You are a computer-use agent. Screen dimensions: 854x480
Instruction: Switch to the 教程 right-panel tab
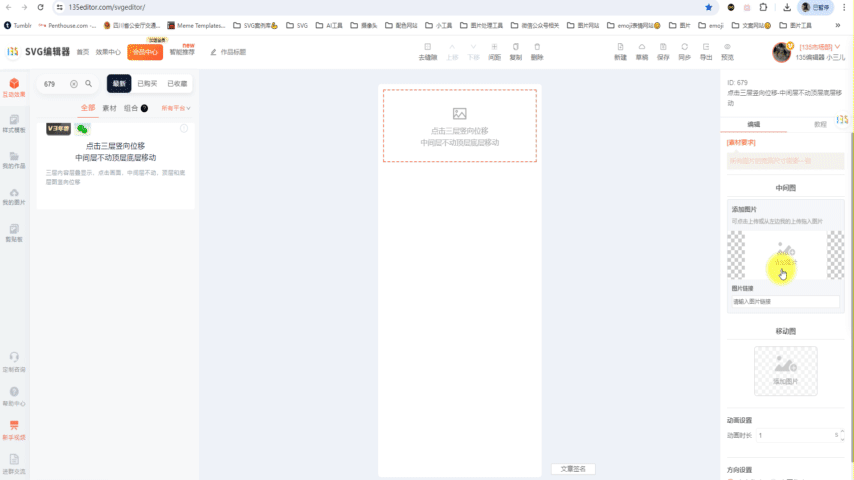820,124
